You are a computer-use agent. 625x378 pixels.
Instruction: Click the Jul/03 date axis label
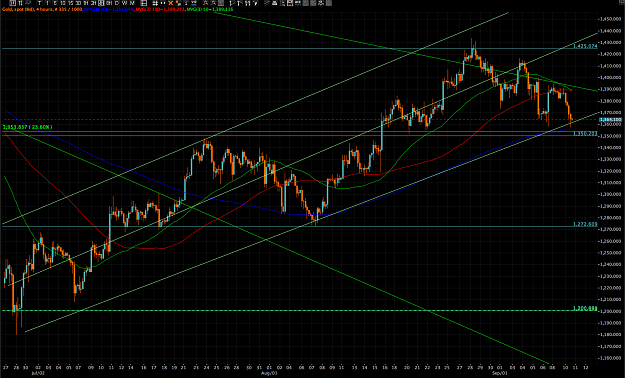(38, 373)
